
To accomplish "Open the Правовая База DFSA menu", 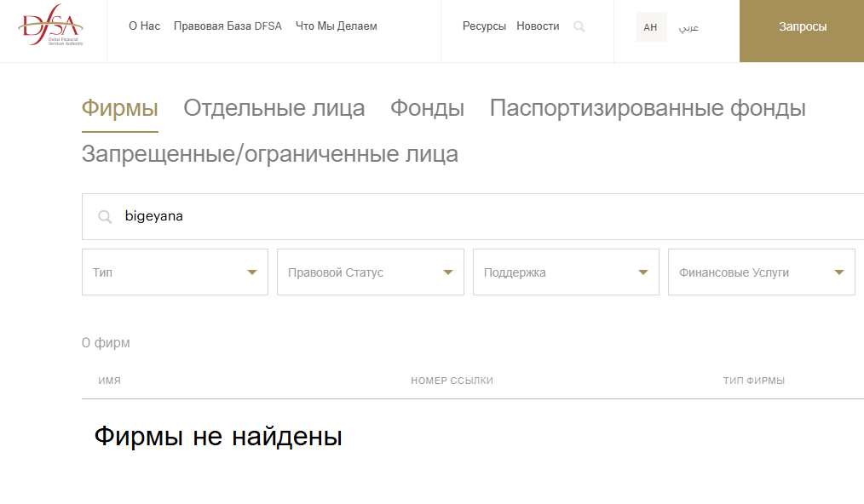I will click(228, 26).
